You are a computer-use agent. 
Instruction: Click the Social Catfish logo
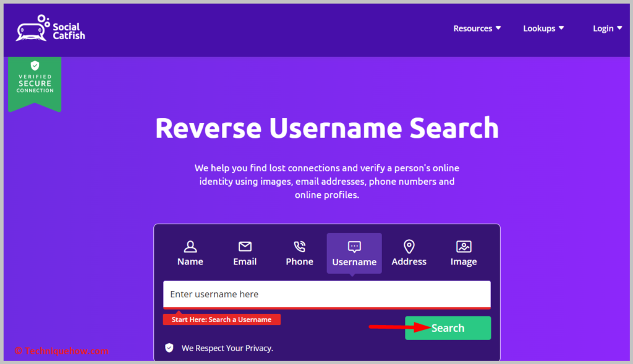click(x=51, y=28)
